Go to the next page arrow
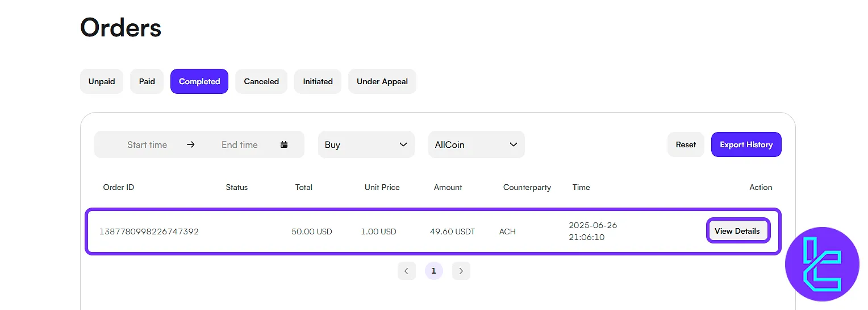 [461, 271]
